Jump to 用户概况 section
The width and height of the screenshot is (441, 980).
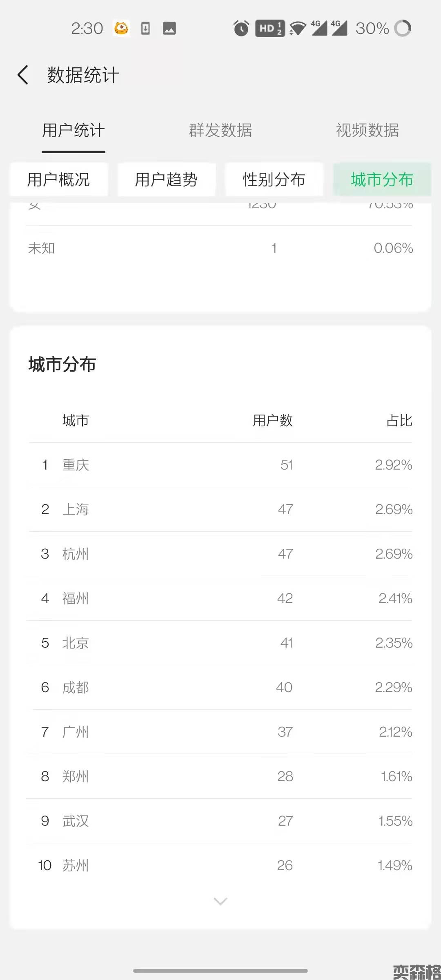pyautogui.click(x=59, y=180)
